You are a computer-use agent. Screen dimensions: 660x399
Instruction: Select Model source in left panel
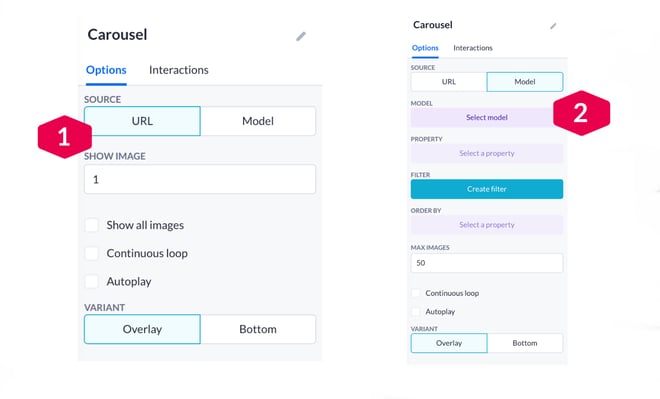pos(258,121)
